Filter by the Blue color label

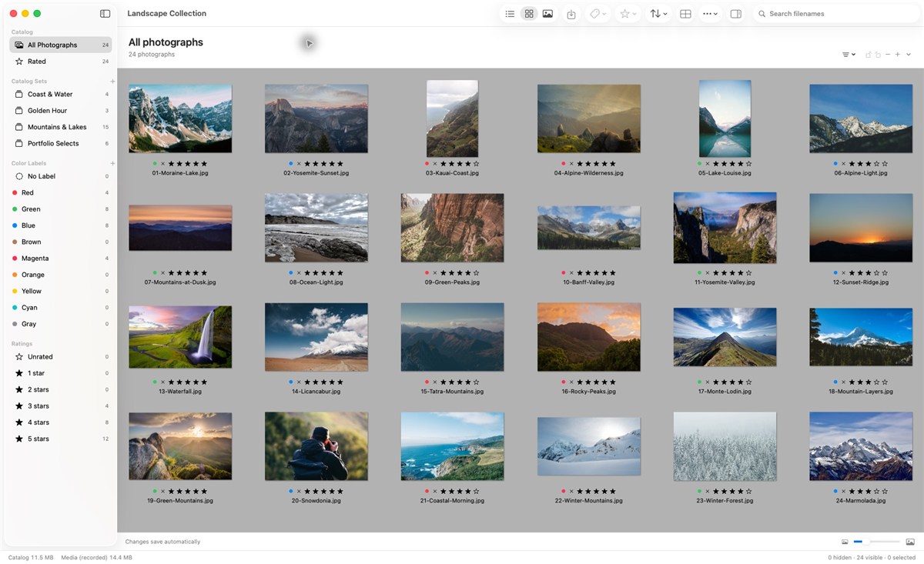pyautogui.click(x=61, y=225)
